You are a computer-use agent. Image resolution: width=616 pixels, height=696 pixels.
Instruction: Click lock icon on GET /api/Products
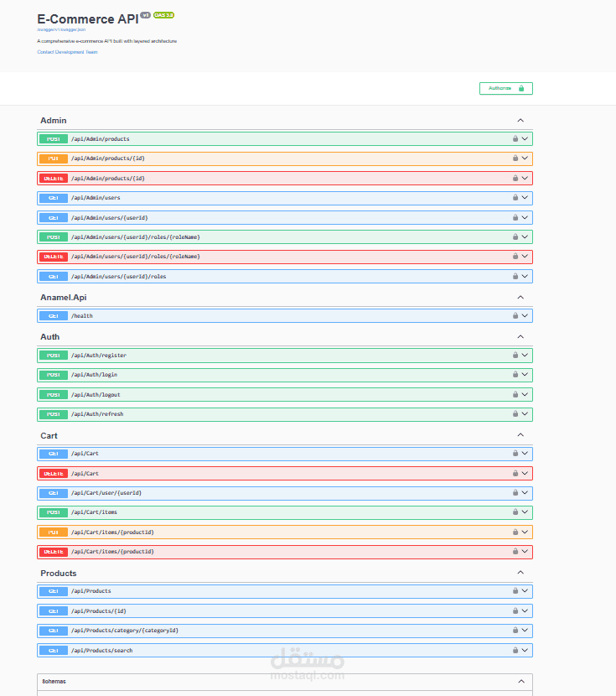pos(515,591)
